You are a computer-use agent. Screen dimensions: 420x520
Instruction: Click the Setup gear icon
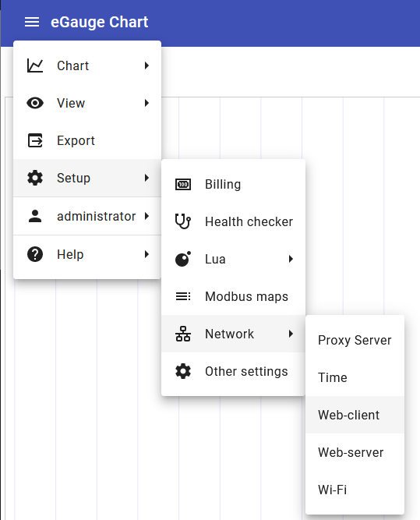coord(35,178)
